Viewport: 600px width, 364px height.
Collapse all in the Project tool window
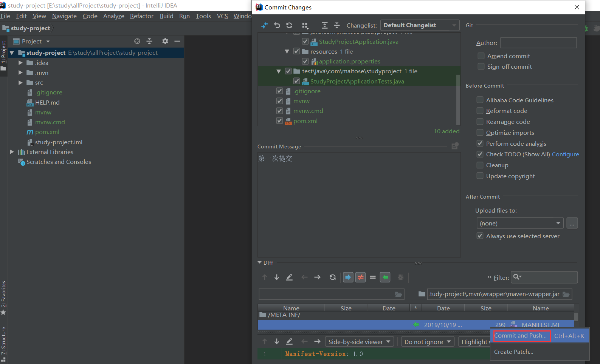coord(149,41)
